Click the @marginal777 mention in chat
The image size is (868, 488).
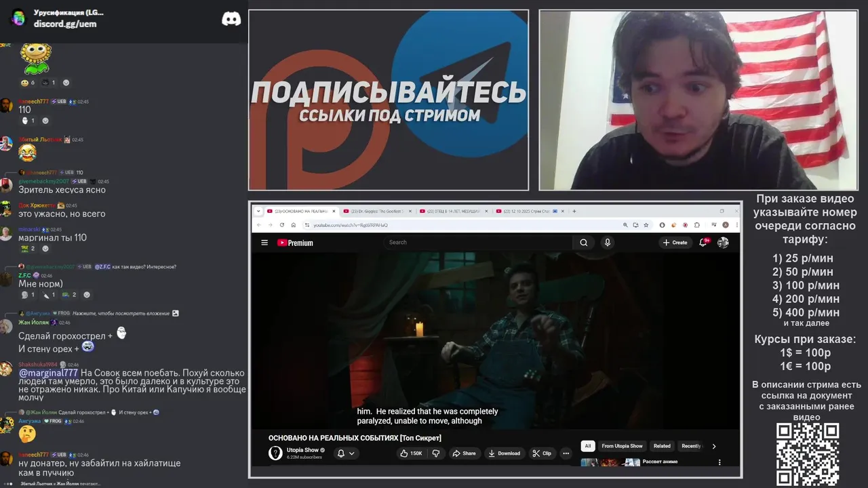tap(48, 373)
